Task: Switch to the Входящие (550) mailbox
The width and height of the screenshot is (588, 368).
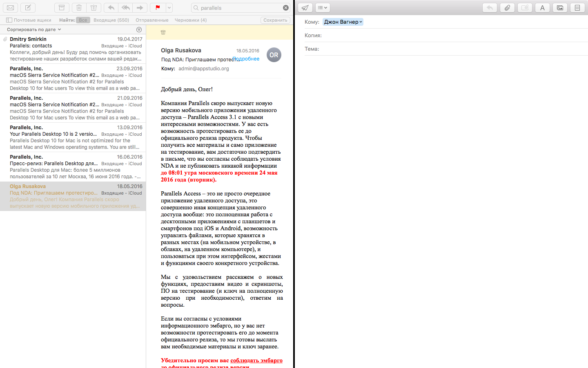Action: coord(111,20)
